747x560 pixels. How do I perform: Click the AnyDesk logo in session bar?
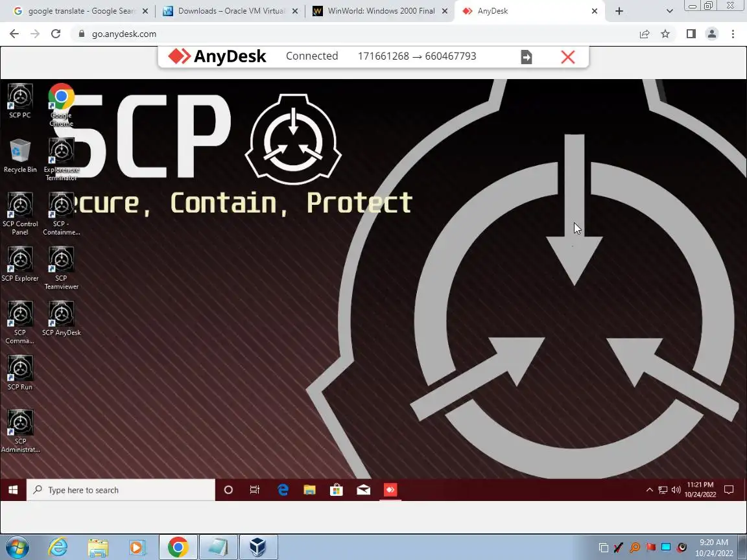[x=217, y=56]
